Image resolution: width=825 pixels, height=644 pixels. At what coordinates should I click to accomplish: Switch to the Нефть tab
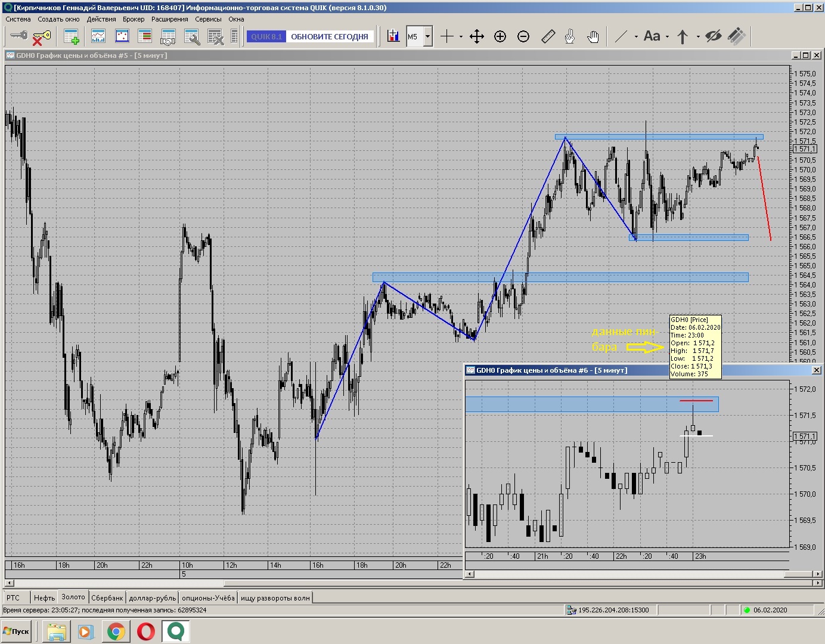pyautogui.click(x=44, y=597)
